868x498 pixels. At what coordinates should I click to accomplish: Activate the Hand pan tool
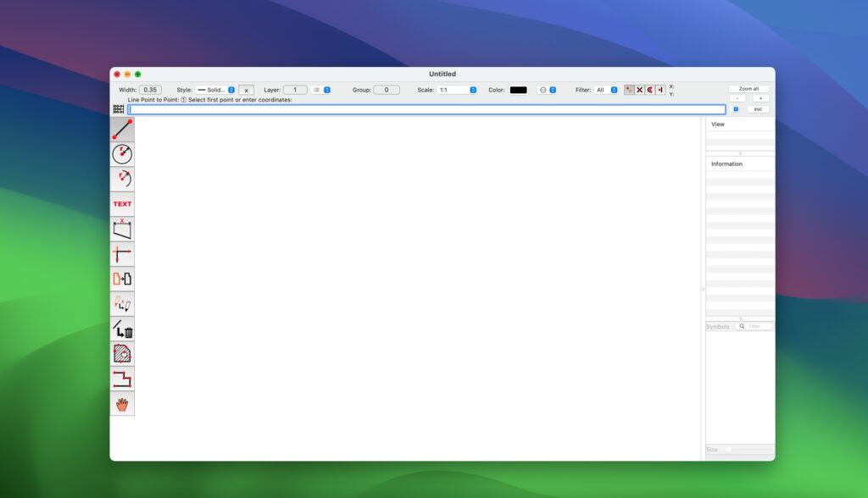(122, 404)
